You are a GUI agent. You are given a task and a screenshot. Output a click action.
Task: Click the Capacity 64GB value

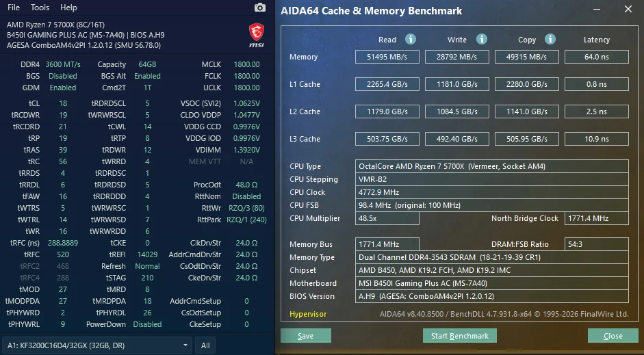[147, 64]
